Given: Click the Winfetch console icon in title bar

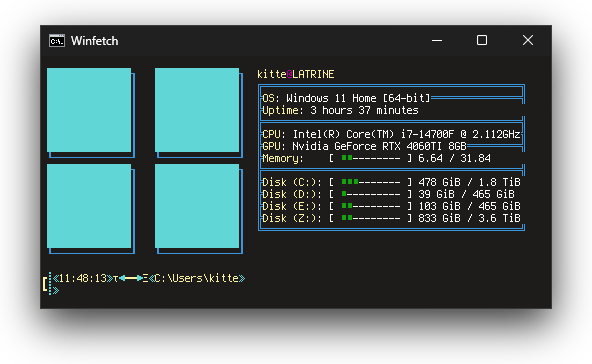Looking at the screenshot, I should coord(57,40).
